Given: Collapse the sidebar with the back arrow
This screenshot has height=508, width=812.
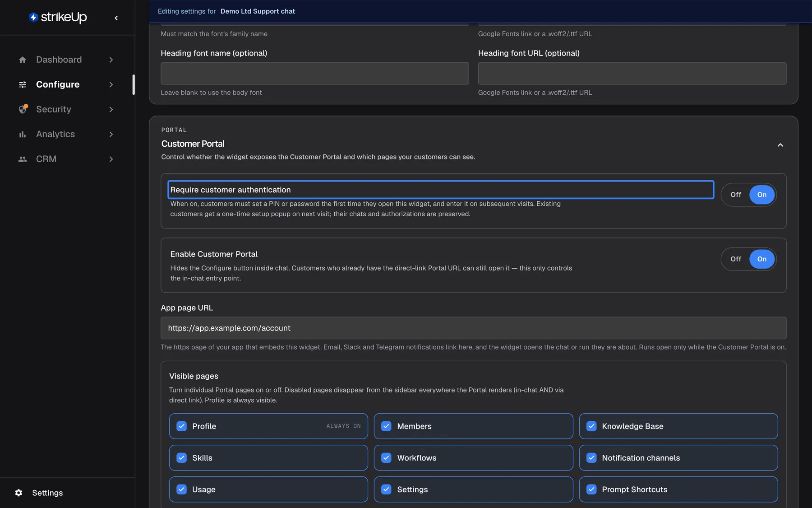Looking at the screenshot, I should pos(116,18).
